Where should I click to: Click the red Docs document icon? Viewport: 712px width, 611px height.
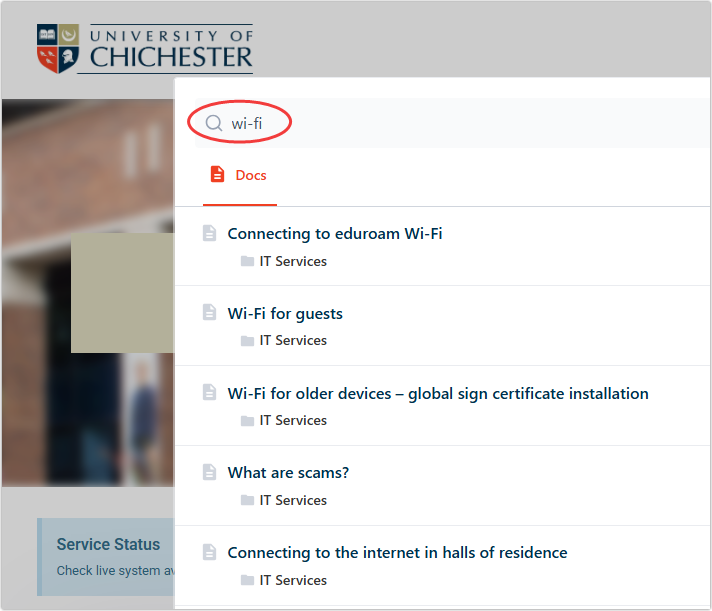218,174
